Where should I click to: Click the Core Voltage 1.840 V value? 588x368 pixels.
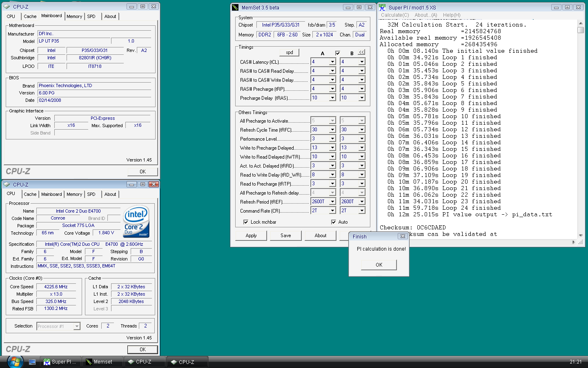tap(106, 233)
